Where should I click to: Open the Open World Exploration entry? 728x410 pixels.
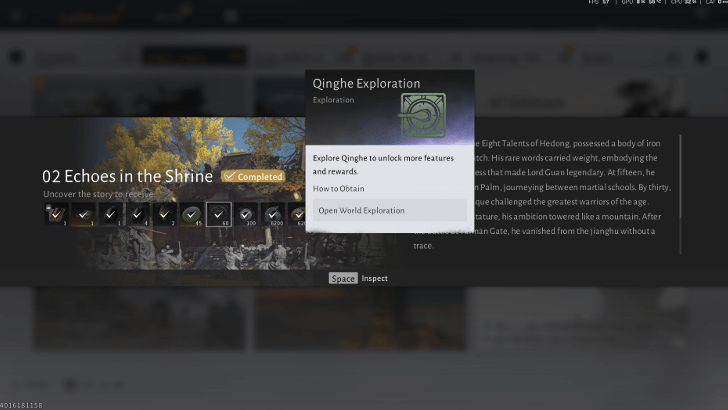coord(389,210)
